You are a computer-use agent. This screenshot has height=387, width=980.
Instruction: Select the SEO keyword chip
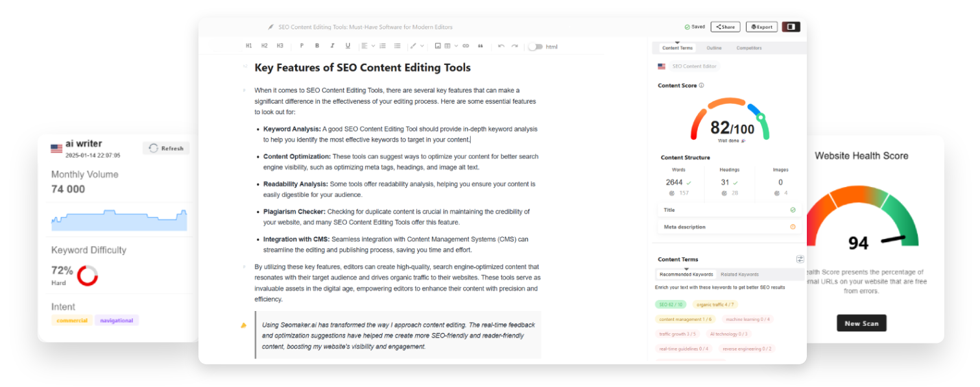click(669, 304)
